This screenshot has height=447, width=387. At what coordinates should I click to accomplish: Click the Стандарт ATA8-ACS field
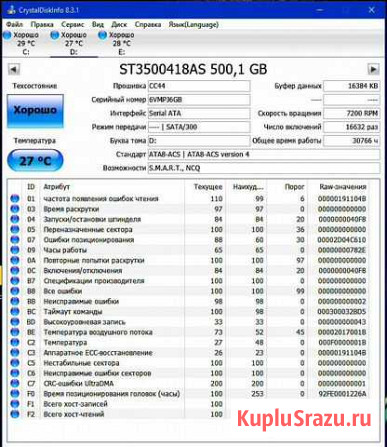(x=264, y=154)
